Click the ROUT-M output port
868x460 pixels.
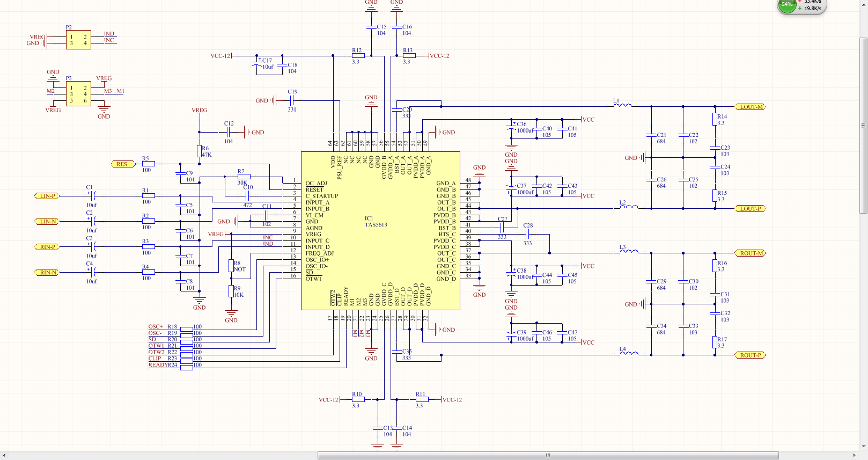click(751, 253)
